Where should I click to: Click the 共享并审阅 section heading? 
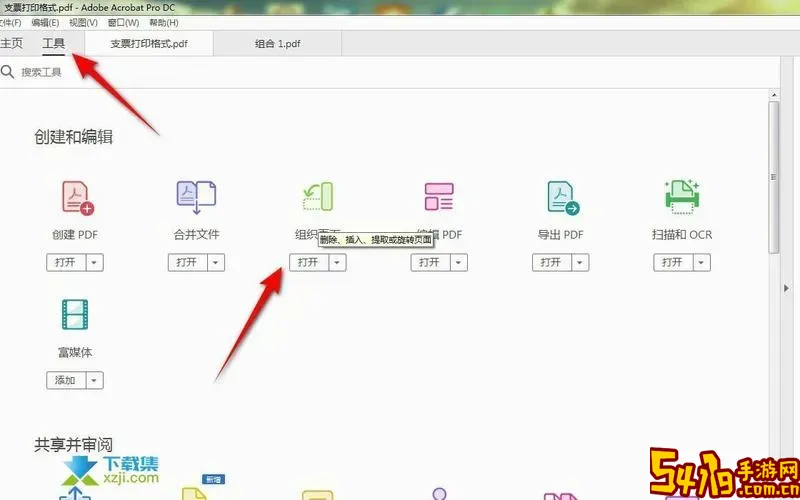click(73, 445)
